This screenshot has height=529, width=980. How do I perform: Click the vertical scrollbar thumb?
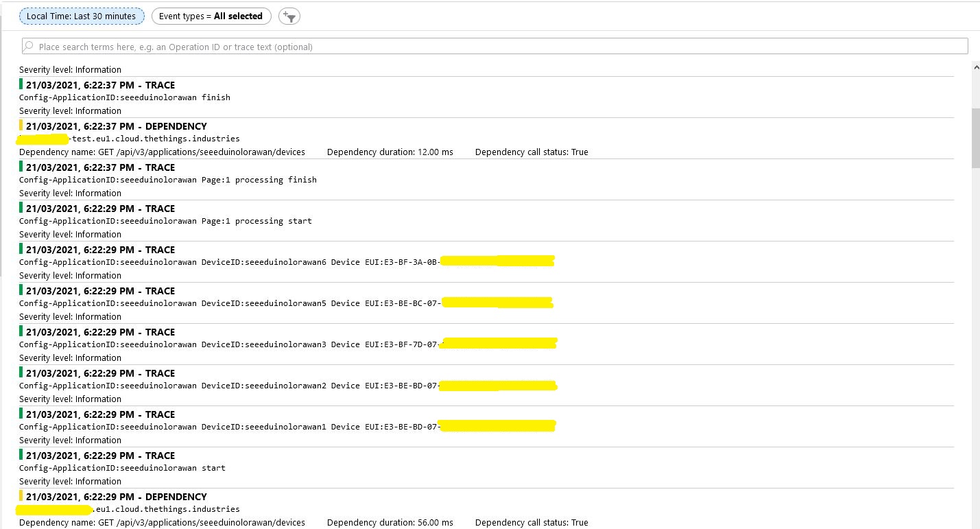click(x=975, y=137)
